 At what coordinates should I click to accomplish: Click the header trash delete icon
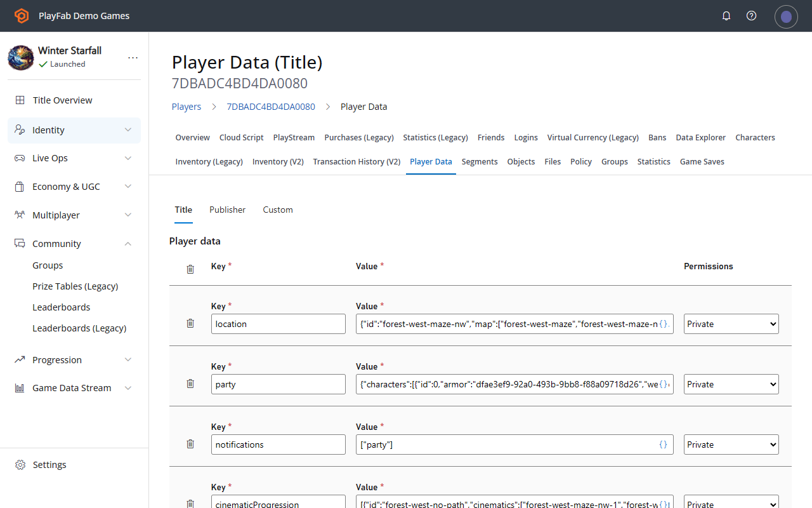[190, 269]
